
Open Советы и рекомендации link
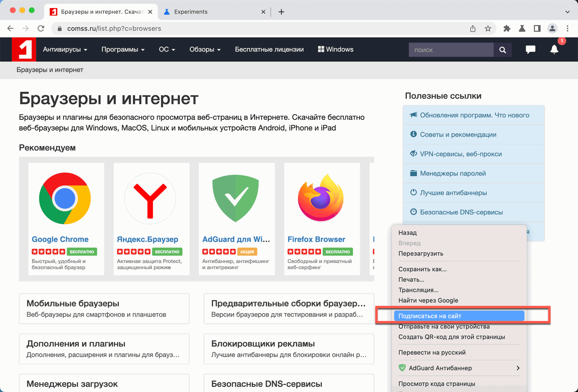(474, 134)
